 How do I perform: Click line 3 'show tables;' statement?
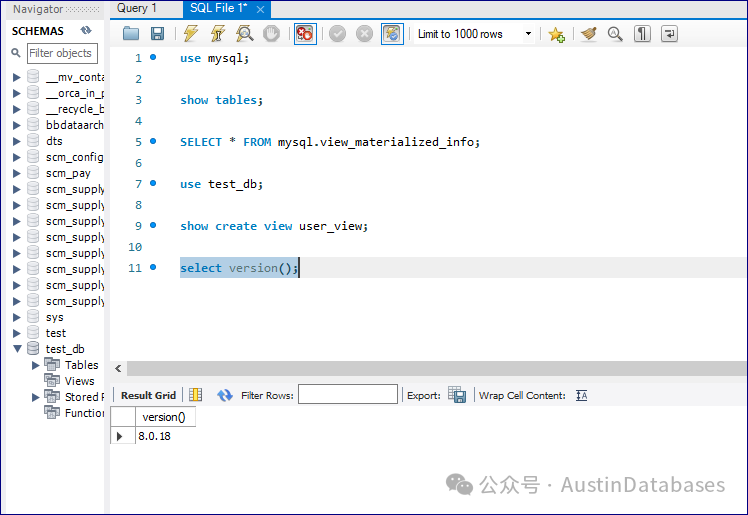click(221, 100)
